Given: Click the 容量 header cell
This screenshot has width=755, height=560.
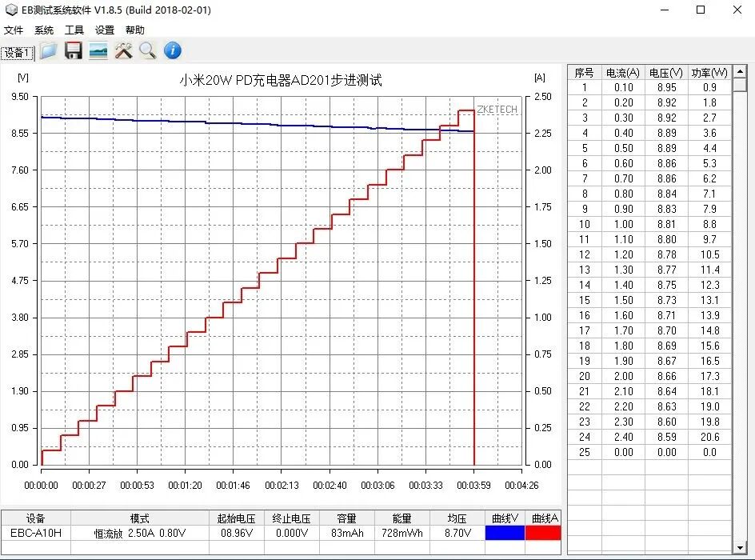Looking at the screenshot, I should (346, 518).
